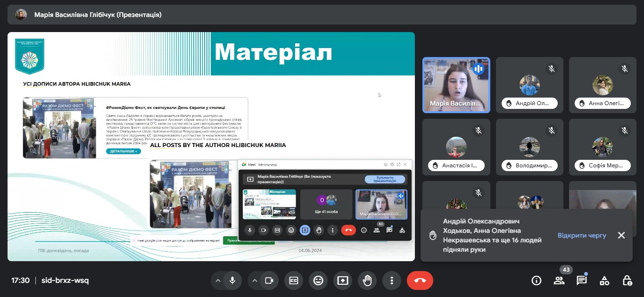Hang up with red leave-call button
The height and width of the screenshot is (297, 644).
(x=420, y=280)
